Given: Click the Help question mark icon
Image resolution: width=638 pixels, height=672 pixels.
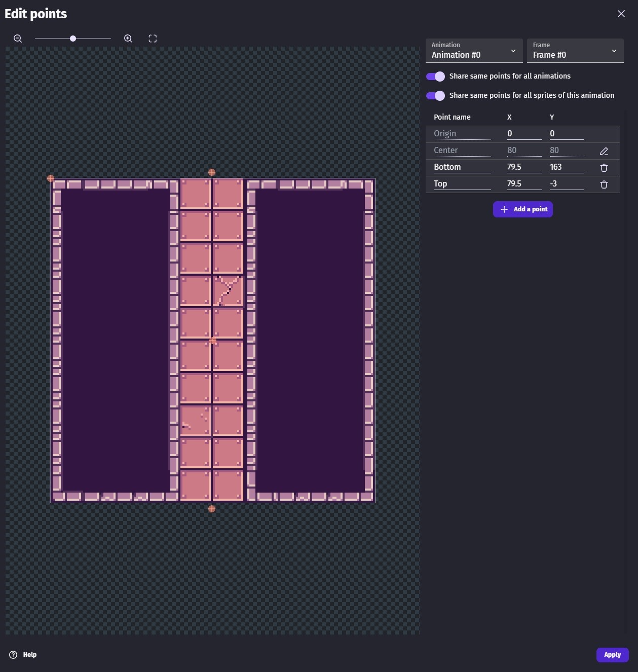Looking at the screenshot, I should click(x=13, y=654).
